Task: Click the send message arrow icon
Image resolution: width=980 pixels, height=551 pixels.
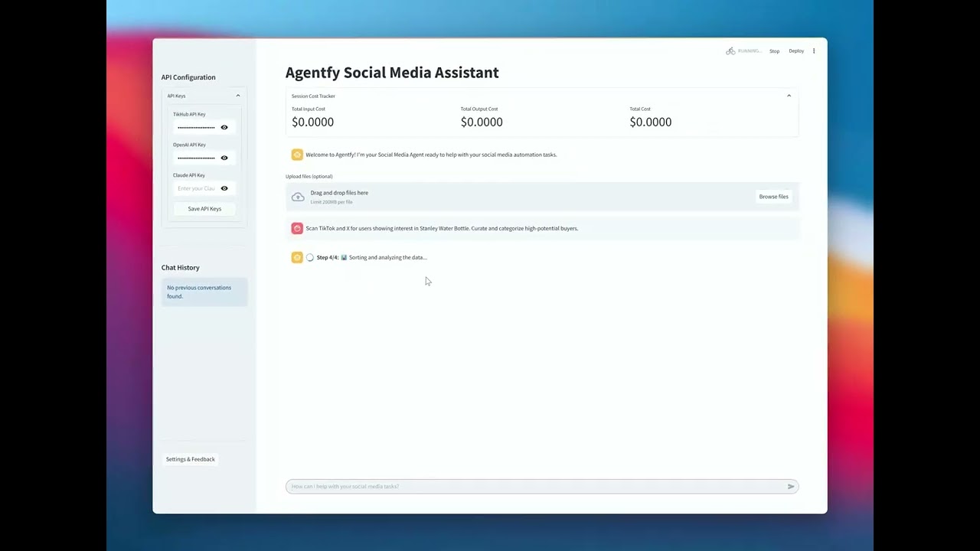Action: point(791,487)
